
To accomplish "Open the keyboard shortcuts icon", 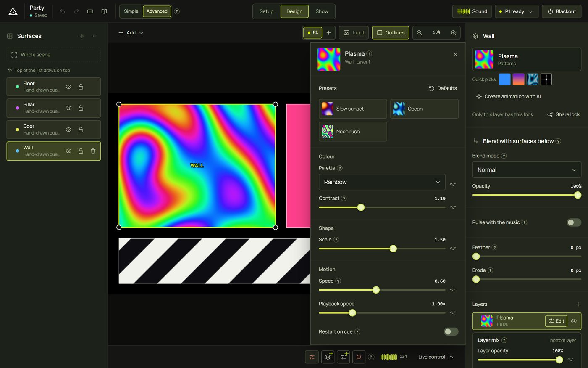I will 90,11.
